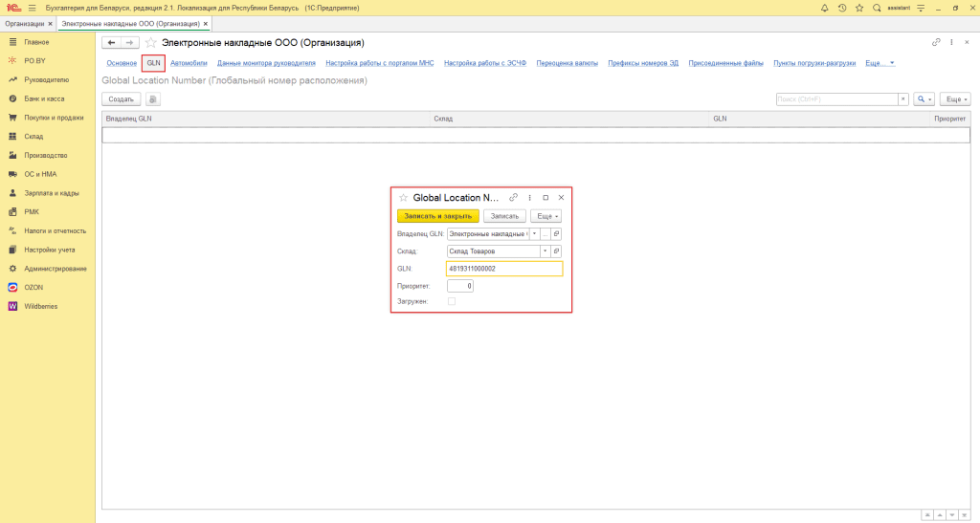Viewport: 980px width, 523px height.
Task: Open Автомобили navigation link
Action: coord(189,63)
